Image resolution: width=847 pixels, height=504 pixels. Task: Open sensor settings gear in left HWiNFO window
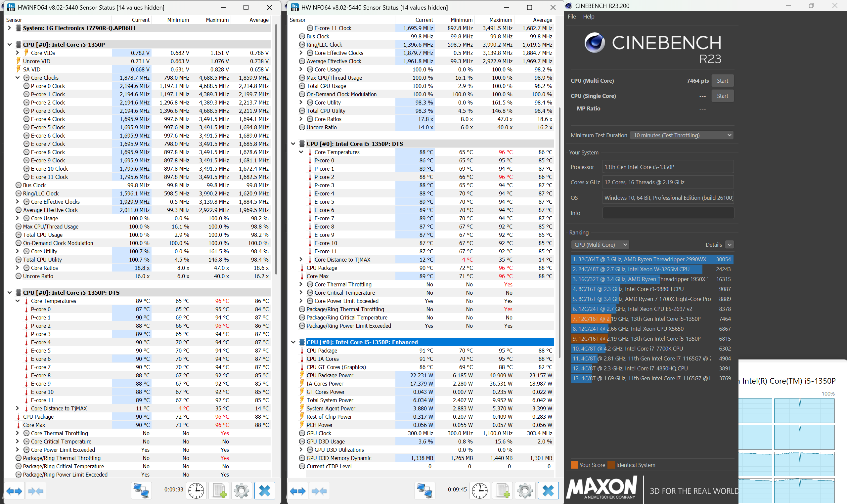click(x=242, y=491)
